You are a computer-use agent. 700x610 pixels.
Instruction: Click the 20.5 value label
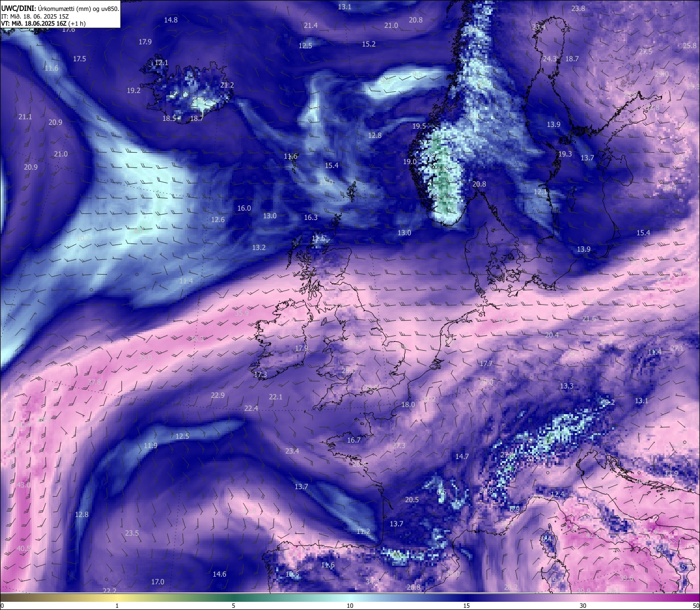point(412,500)
